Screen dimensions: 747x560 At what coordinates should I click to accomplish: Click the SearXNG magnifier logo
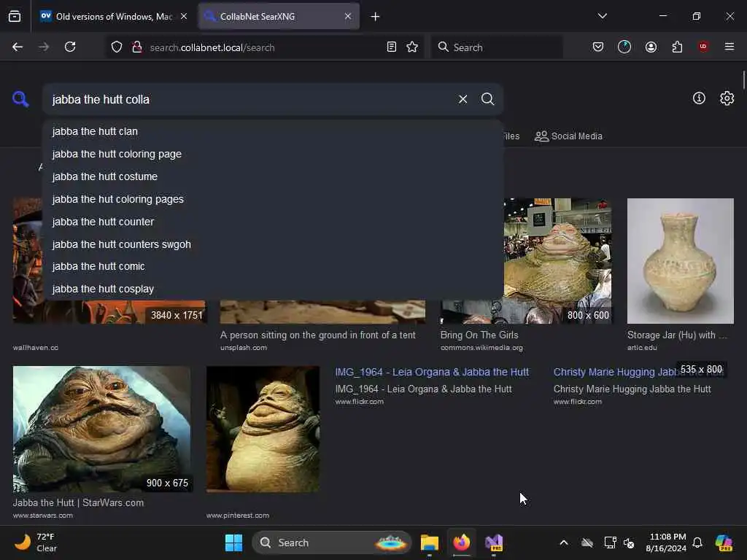click(x=20, y=99)
